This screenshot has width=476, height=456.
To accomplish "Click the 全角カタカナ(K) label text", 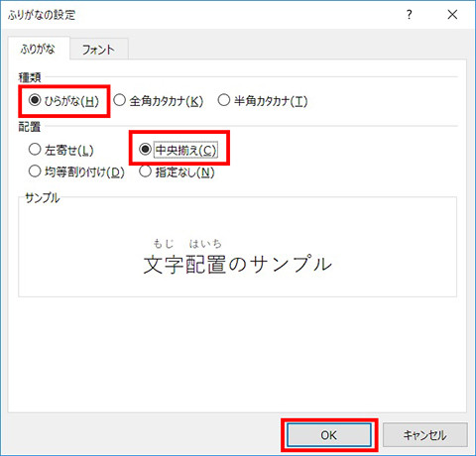I will tap(167, 101).
